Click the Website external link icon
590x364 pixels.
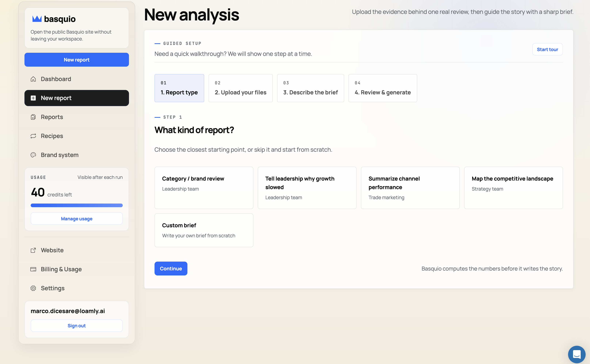[x=33, y=250]
